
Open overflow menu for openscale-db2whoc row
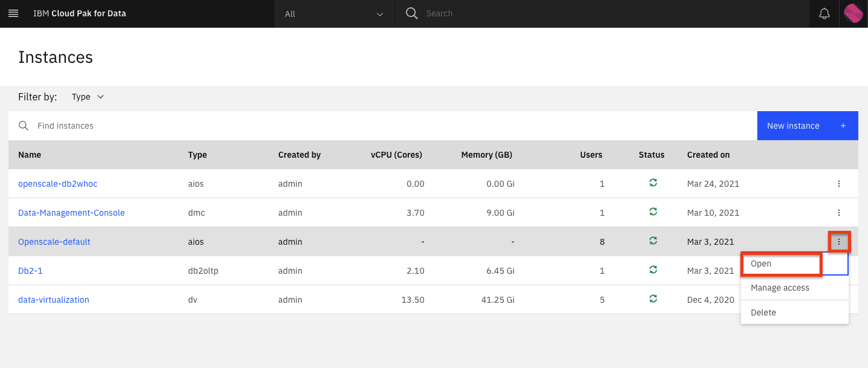(839, 184)
